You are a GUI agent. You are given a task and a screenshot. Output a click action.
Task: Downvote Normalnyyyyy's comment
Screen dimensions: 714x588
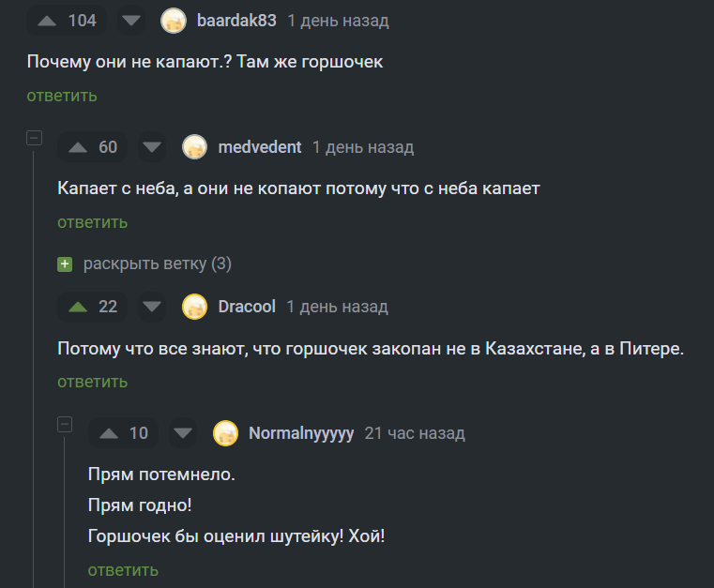point(183,433)
